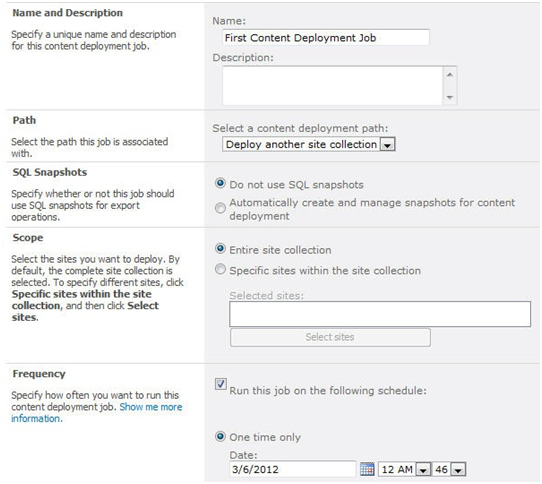Open the calendar date picker icon

[367, 469]
